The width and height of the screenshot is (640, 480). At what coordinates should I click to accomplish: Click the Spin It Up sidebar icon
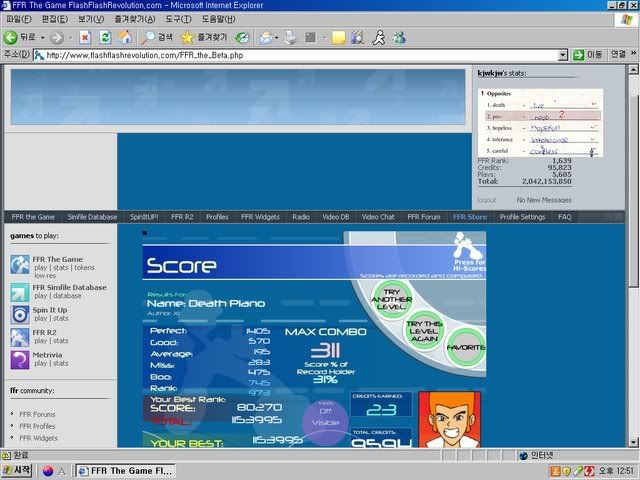click(x=20, y=313)
